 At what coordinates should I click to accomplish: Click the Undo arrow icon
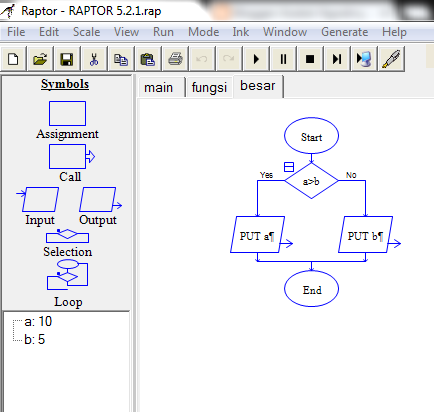(x=202, y=59)
